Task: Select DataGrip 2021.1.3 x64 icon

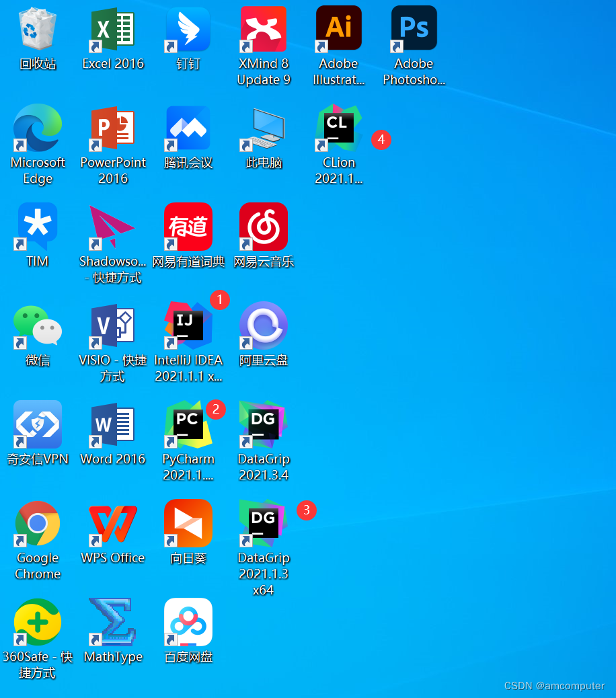Action: pyautogui.click(x=264, y=523)
